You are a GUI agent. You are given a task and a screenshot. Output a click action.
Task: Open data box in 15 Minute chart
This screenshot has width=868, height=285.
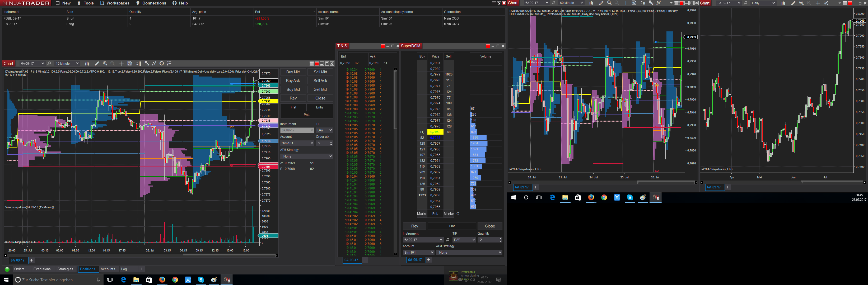tap(130, 64)
